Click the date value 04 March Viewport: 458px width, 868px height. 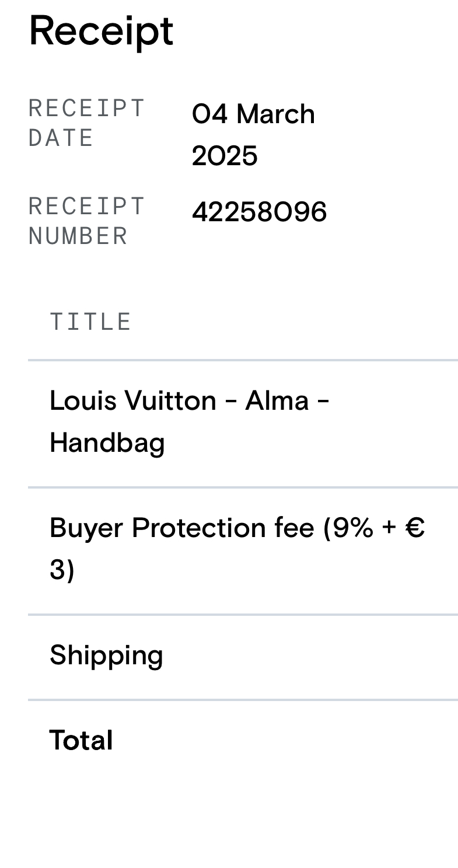[x=253, y=114]
